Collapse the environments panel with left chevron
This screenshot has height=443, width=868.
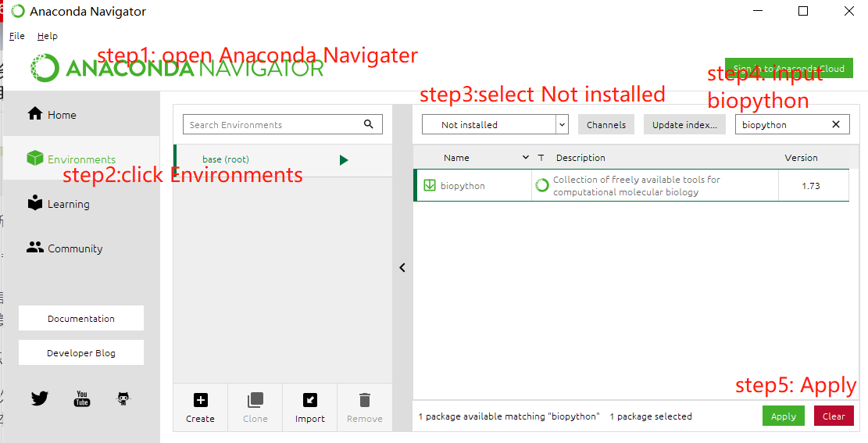(x=402, y=267)
